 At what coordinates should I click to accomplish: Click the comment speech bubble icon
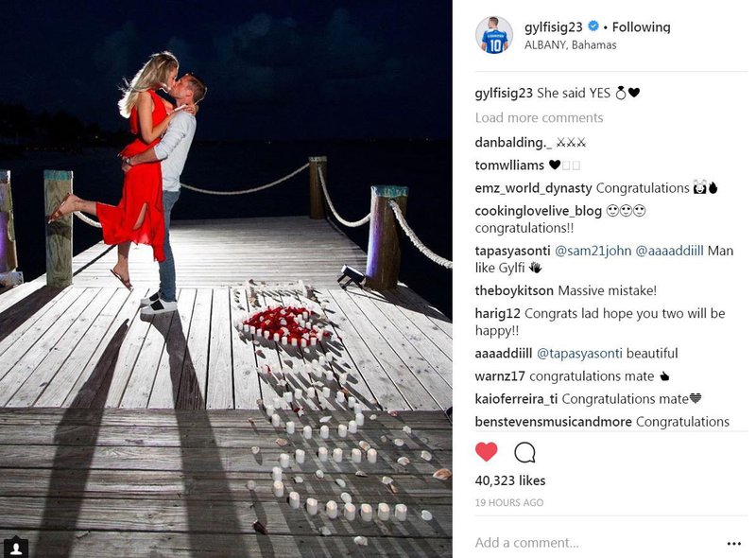point(524,453)
